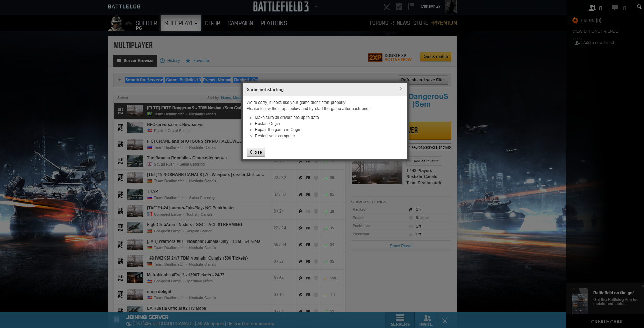Viewport: 644px width, 328px height.
Task: Select the TRAP server row
Action: point(229,194)
